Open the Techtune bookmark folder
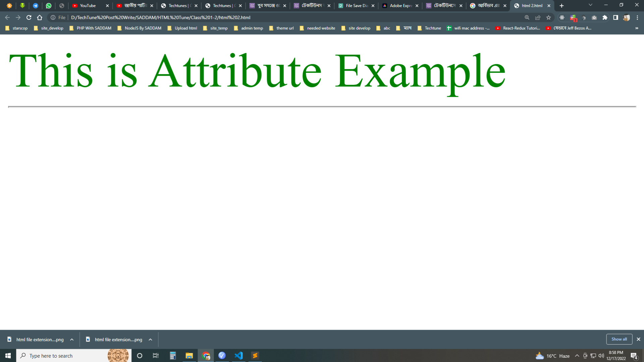Screen dimensions: 644x362 [x=429, y=28]
